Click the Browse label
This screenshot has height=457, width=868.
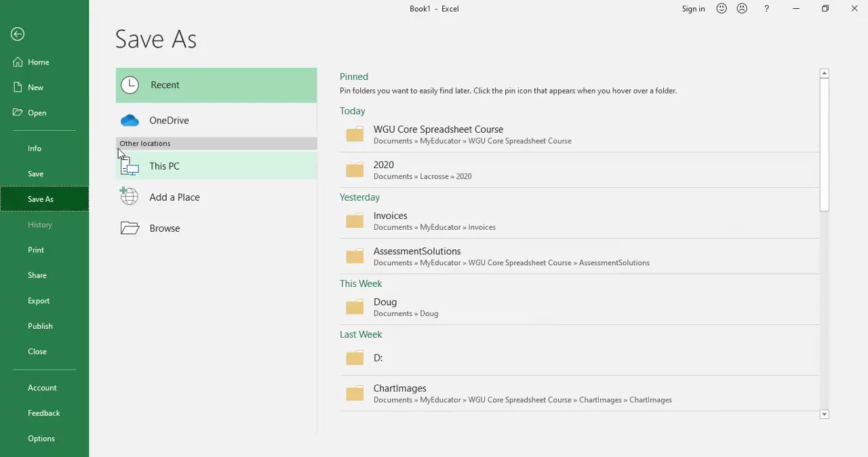[165, 228]
